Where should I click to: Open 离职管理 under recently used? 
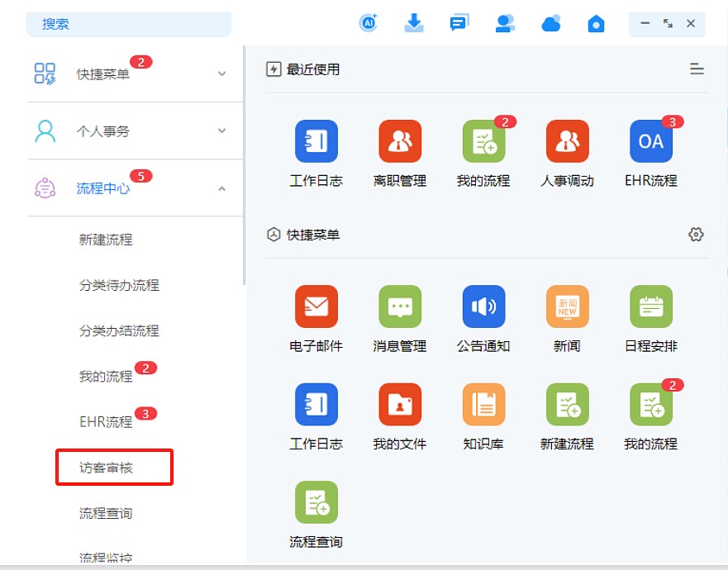pos(400,141)
